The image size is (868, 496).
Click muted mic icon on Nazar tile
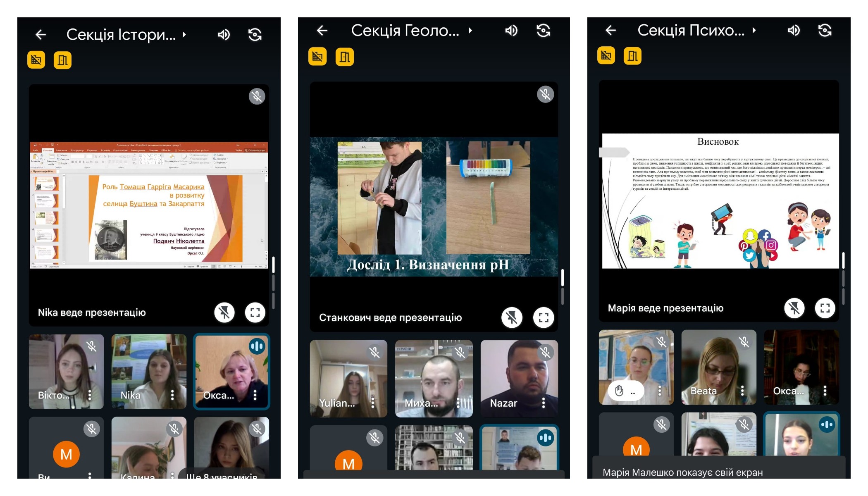tap(546, 352)
